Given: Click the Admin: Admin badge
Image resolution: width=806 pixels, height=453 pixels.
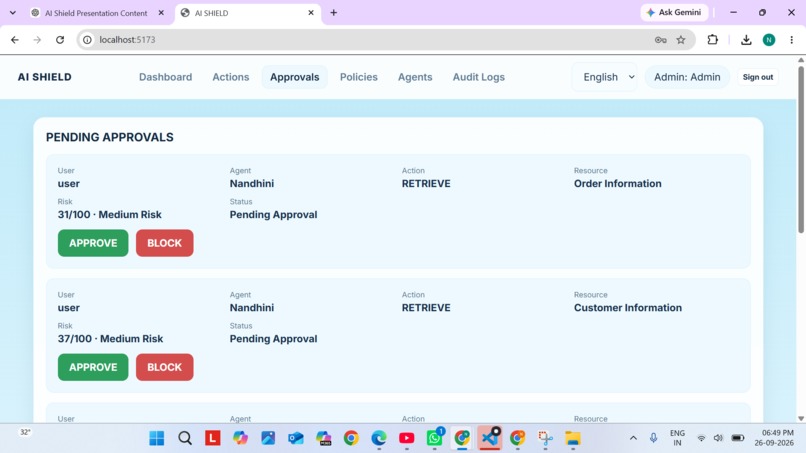Looking at the screenshot, I should (x=687, y=77).
